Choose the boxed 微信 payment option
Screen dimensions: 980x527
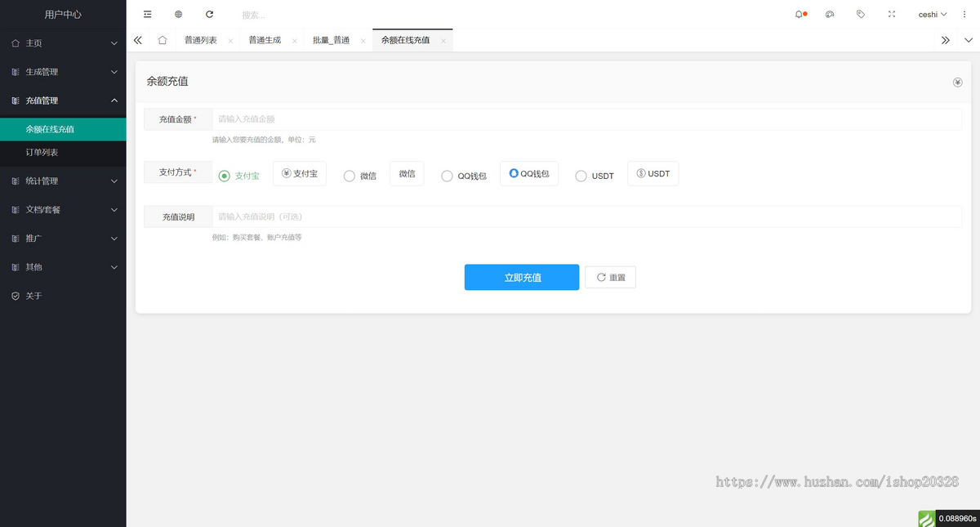(x=407, y=173)
